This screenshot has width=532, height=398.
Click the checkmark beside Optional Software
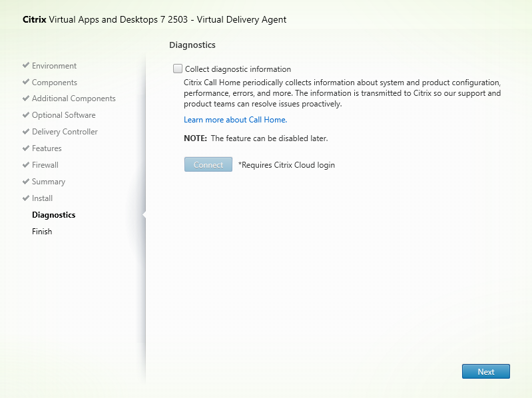click(26, 115)
